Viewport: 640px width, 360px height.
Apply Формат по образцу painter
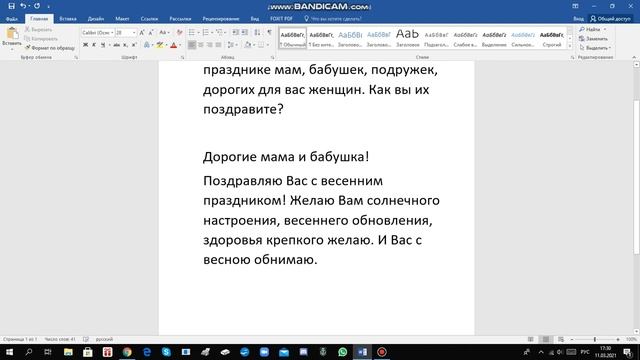click(x=50, y=48)
